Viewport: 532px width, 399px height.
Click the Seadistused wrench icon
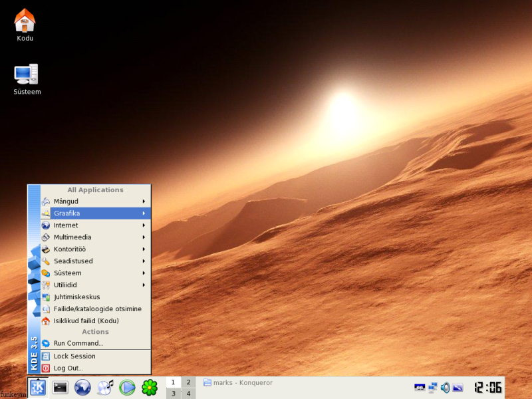point(46,261)
